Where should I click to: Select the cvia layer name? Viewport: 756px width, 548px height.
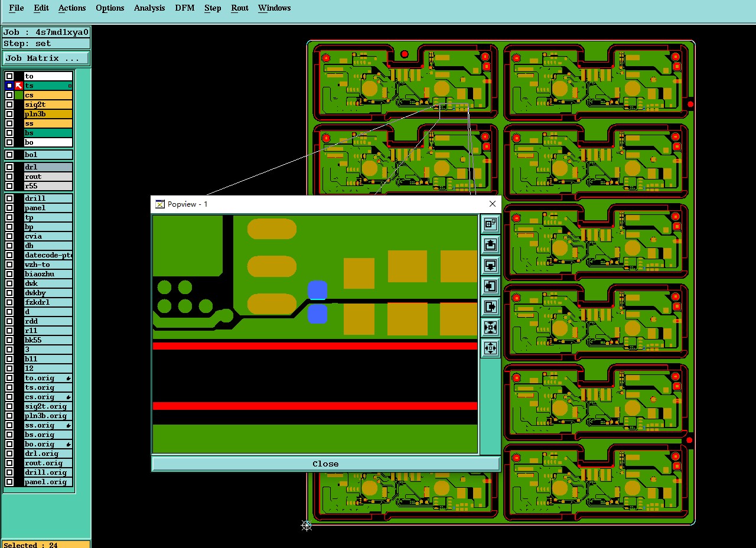48,236
